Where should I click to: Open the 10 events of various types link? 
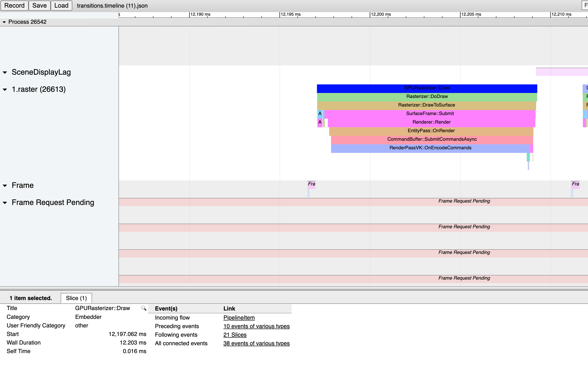(256, 326)
